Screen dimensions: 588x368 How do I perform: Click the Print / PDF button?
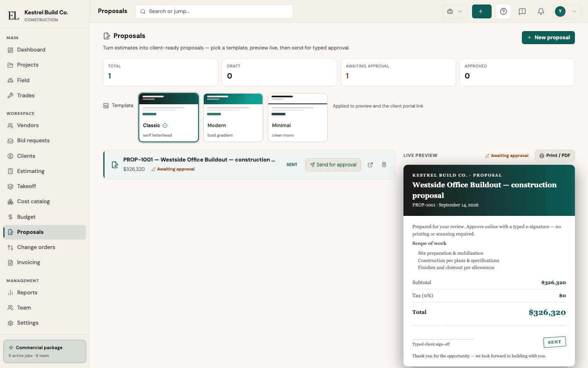pos(555,156)
